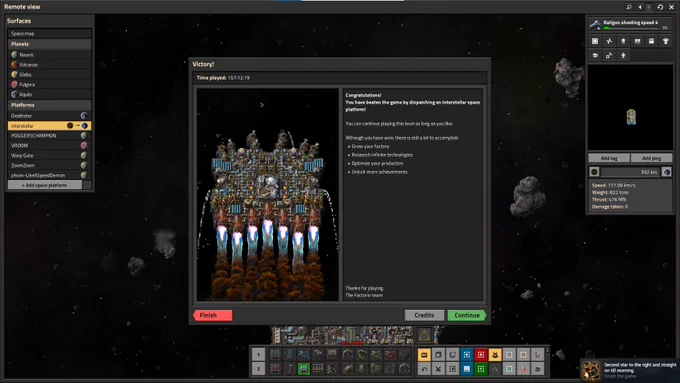Select the ZoomZoom platform
680x383 pixels.
(49, 165)
